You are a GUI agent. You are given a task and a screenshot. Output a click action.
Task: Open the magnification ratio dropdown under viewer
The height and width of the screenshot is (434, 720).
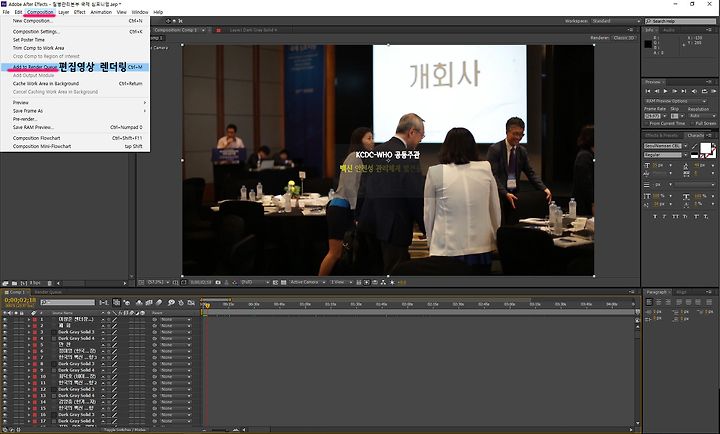[x=158, y=282]
